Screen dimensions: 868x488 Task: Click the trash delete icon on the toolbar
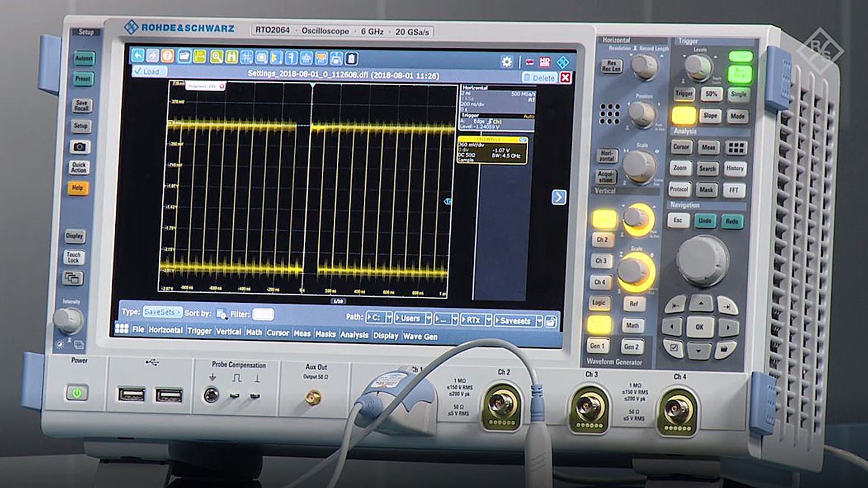pyautogui.click(x=351, y=59)
